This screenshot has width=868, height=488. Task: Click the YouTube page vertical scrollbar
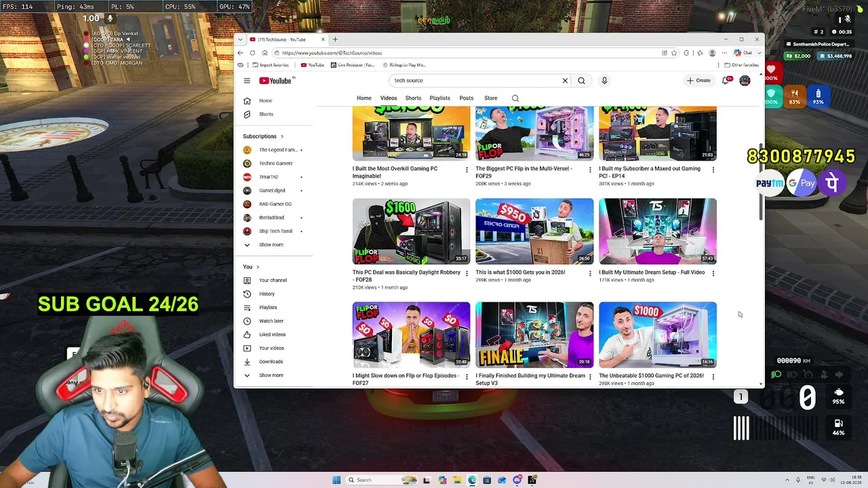(x=761, y=182)
